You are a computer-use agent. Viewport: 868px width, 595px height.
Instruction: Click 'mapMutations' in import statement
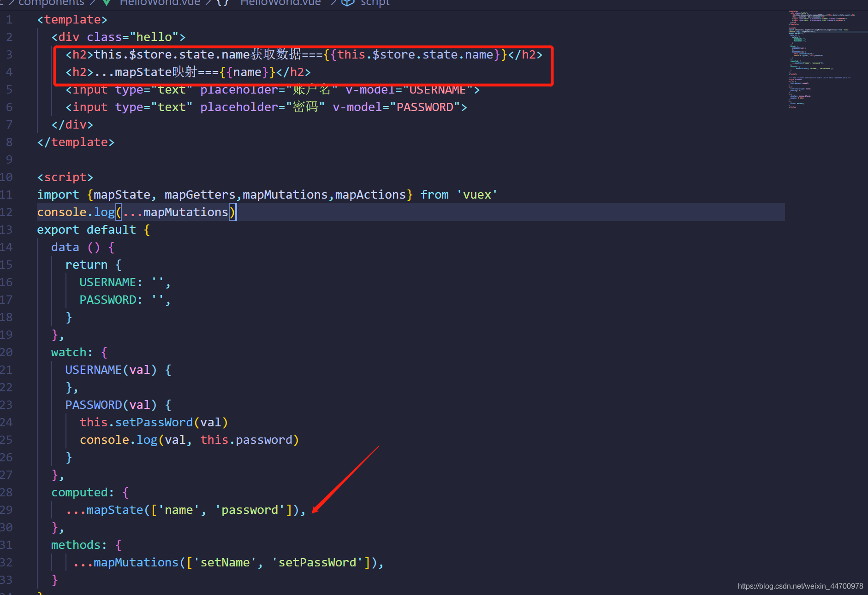285,194
